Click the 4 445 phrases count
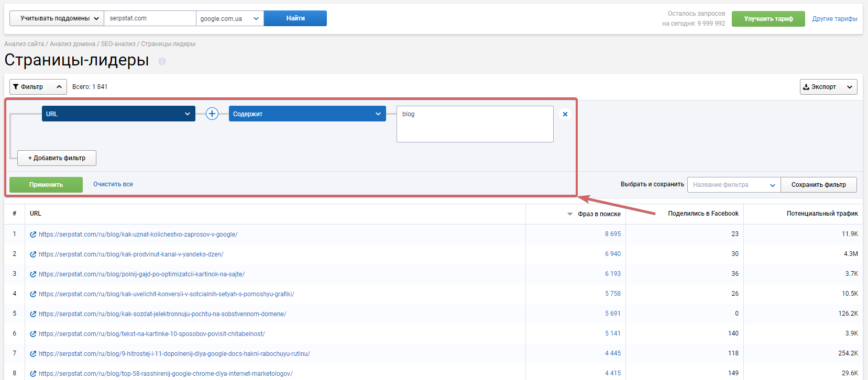This screenshot has width=868, height=380. pyautogui.click(x=613, y=353)
